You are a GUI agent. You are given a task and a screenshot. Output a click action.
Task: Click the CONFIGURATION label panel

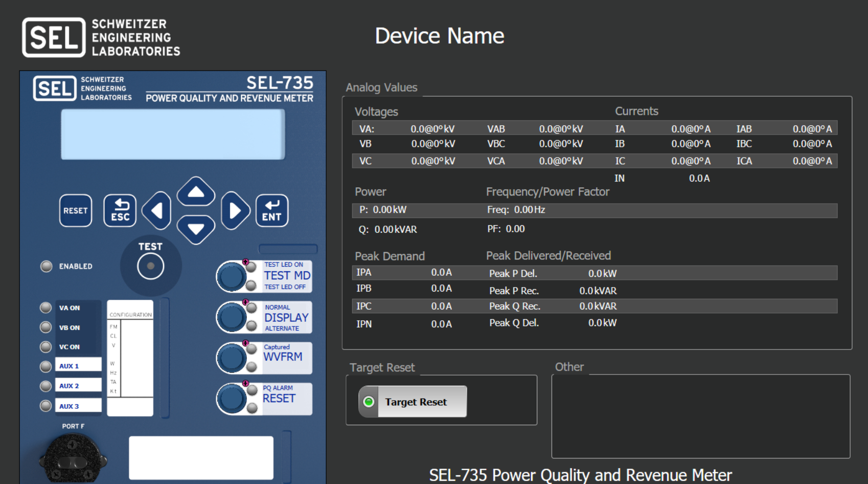click(130, 314)
